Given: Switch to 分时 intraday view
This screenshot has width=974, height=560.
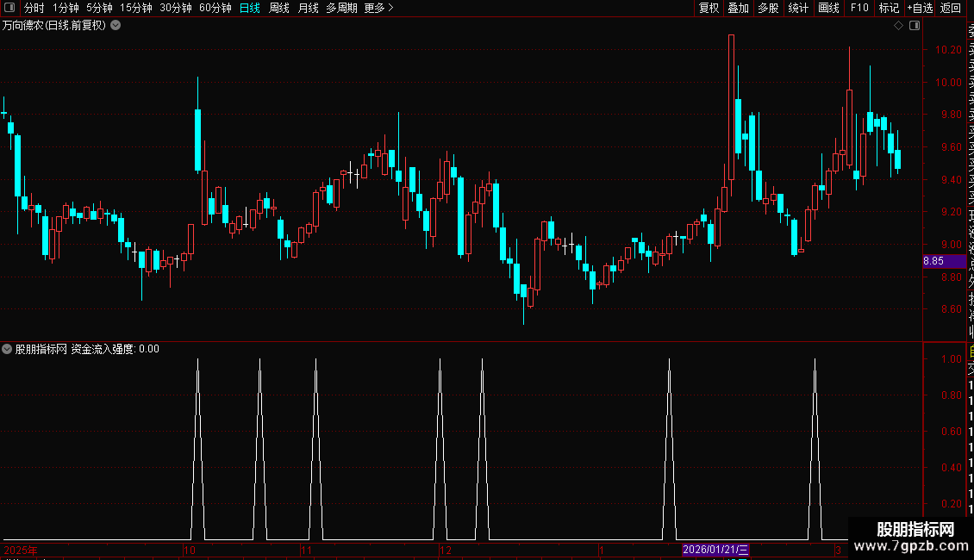Looking at the screenshot, I should [x=34, y=8].
